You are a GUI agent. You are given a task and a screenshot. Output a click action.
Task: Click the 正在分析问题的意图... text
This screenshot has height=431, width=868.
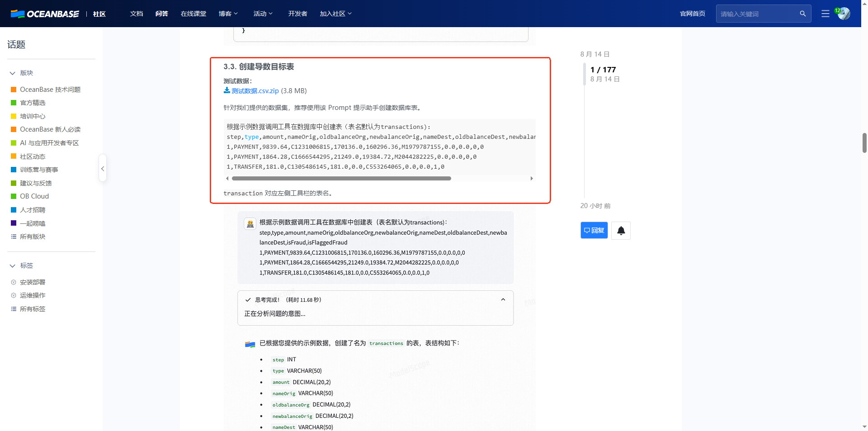[x=275, y=313]
